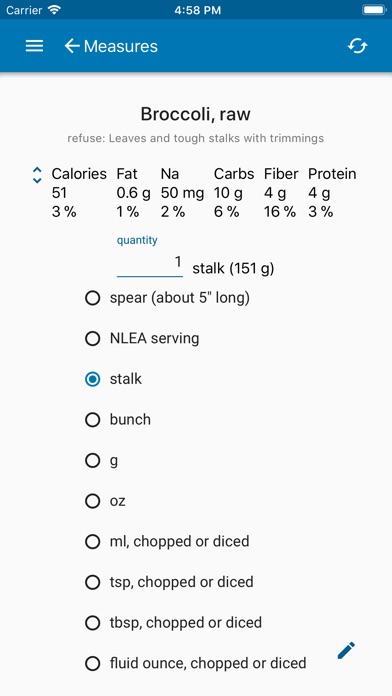The height and width of the screenshot is (696, 392).
Task: Tap the Broccoli, raw food title
Action: (196, 114)
